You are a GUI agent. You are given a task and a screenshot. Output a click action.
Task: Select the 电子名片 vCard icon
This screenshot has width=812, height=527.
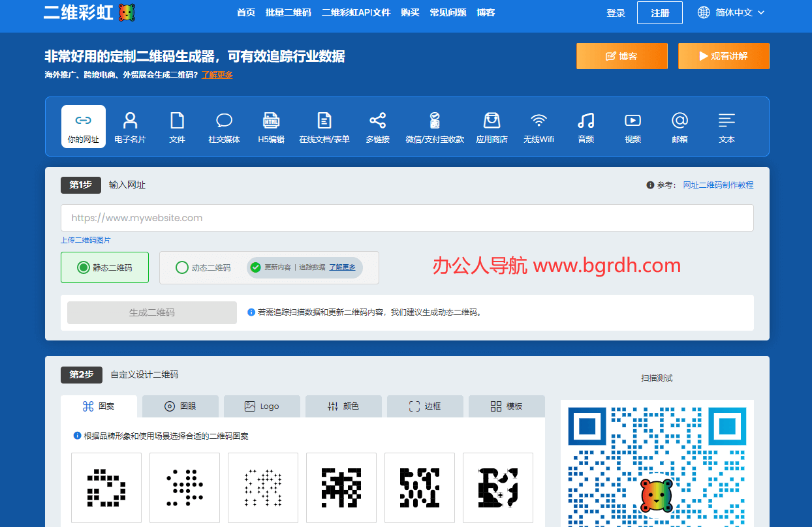click(x=130, y=127)
